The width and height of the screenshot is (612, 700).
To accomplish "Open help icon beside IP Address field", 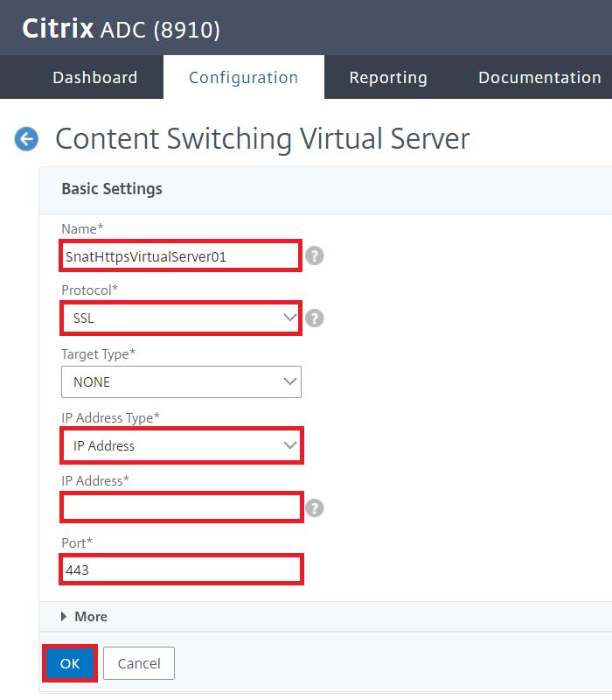I will pyautogui.click(x=315, y=508).
